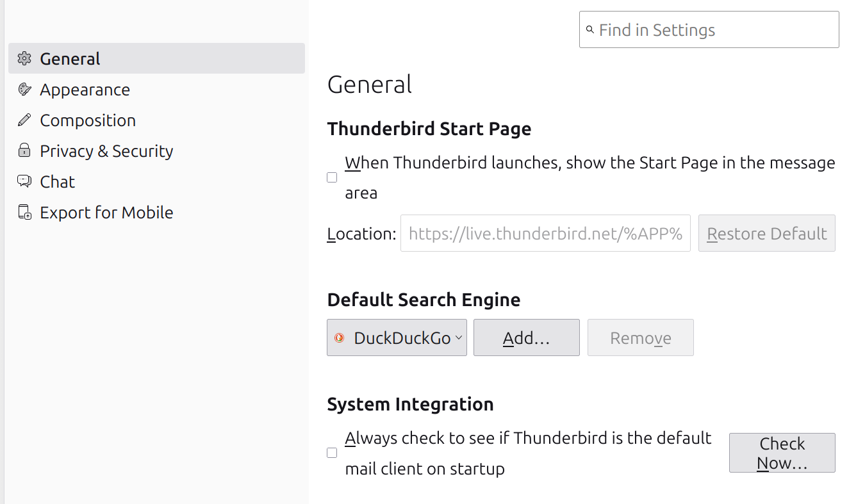The width and height of the screenshot is (865, 504).
Task: Toggle always check default mail client checkbox
Action: [x=332, y=453]
